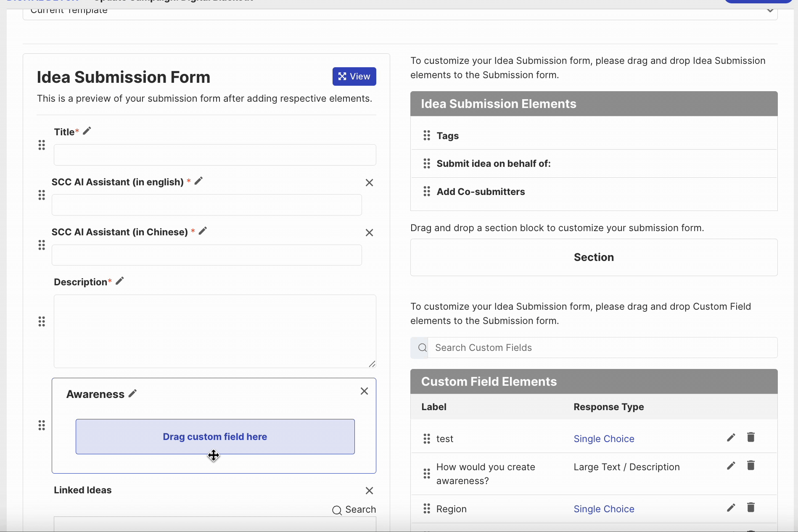Grab drag handle of test custom field
Viewport: 798px width, 532px height.
[x=427, y=439]
